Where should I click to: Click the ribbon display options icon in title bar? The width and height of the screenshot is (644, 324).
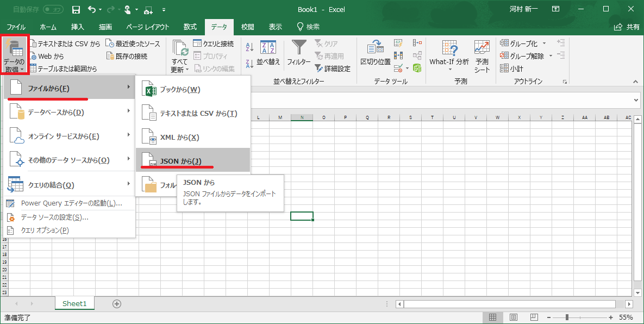(555, 9)
